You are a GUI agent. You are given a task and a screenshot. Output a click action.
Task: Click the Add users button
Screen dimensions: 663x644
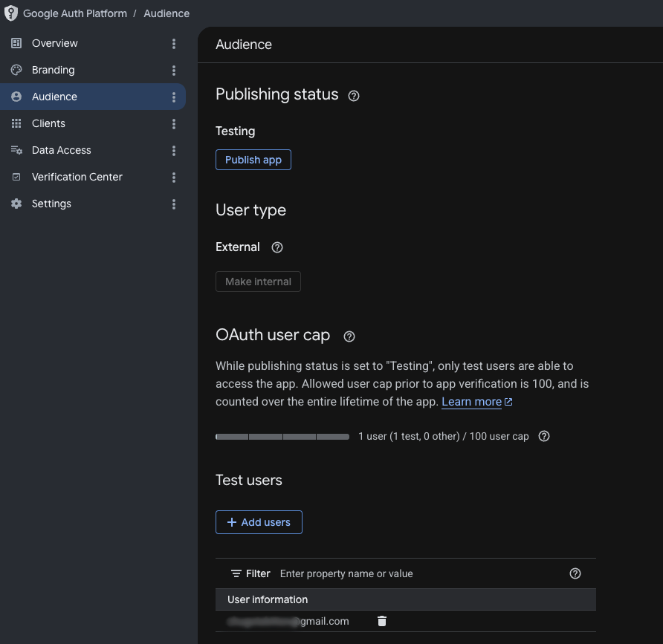(x=259, y=522)
